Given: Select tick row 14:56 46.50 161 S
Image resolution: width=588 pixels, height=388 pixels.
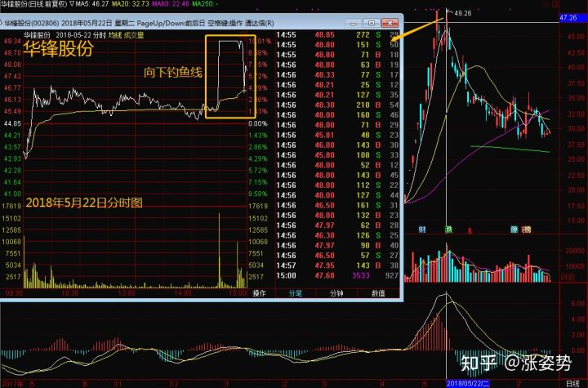Looking at the screenshot, I should click(337, 206).
